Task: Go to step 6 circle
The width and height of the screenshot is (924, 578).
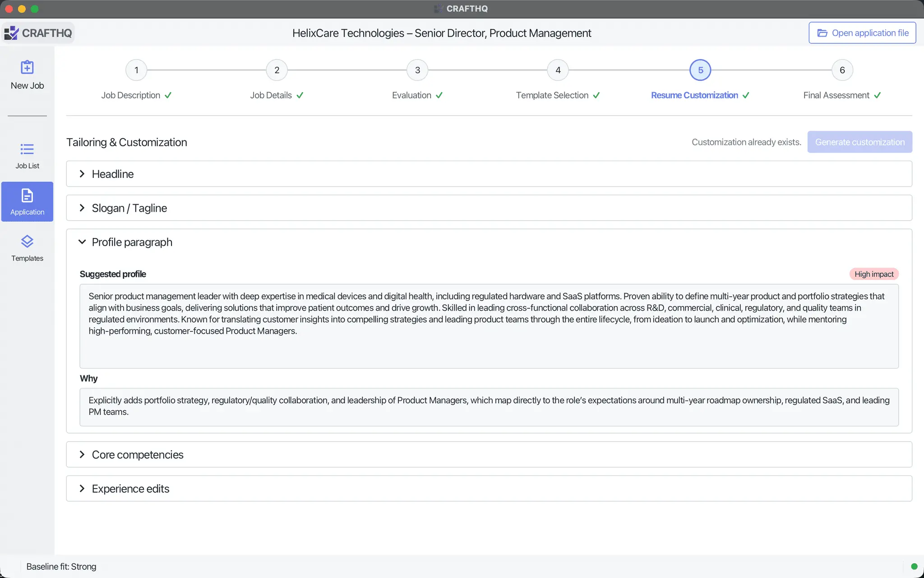Action: click(842, 70)
